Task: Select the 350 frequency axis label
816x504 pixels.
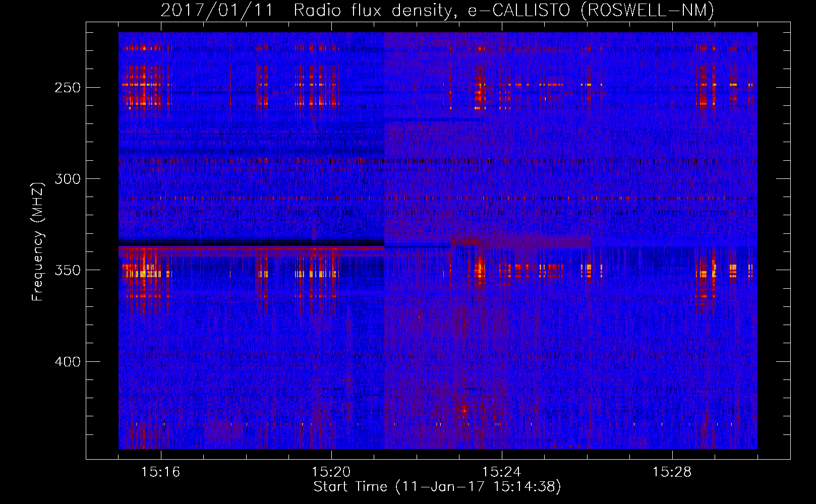Action: [68, 270]
